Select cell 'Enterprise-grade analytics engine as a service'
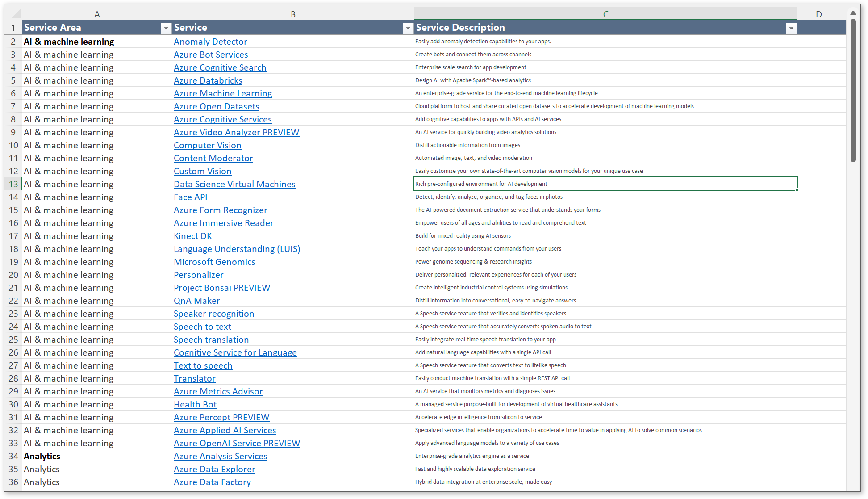The height and width of the screenshot is (499, 868). pyautogui.click(x=605, y=456)
